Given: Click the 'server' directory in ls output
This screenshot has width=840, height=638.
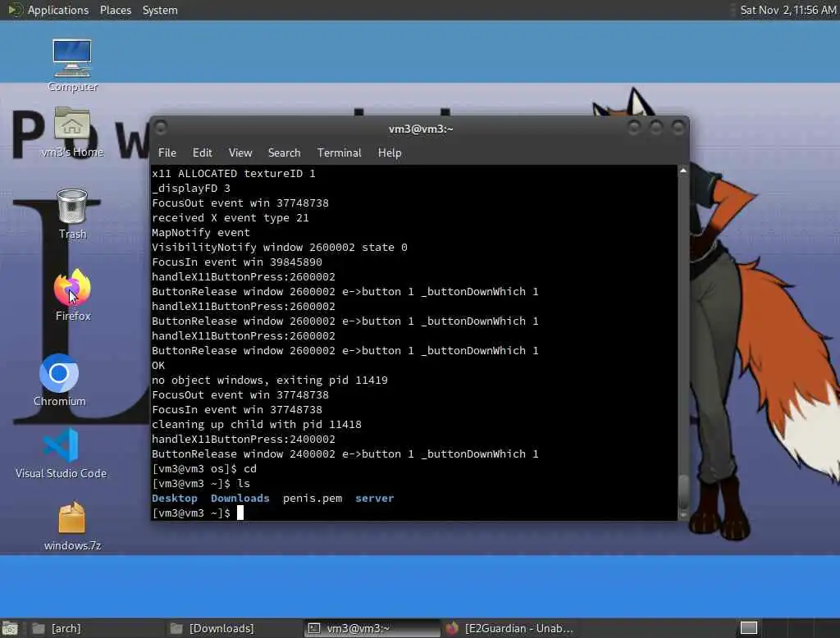Looking at the screenshot, I should (x=374, y=499).
